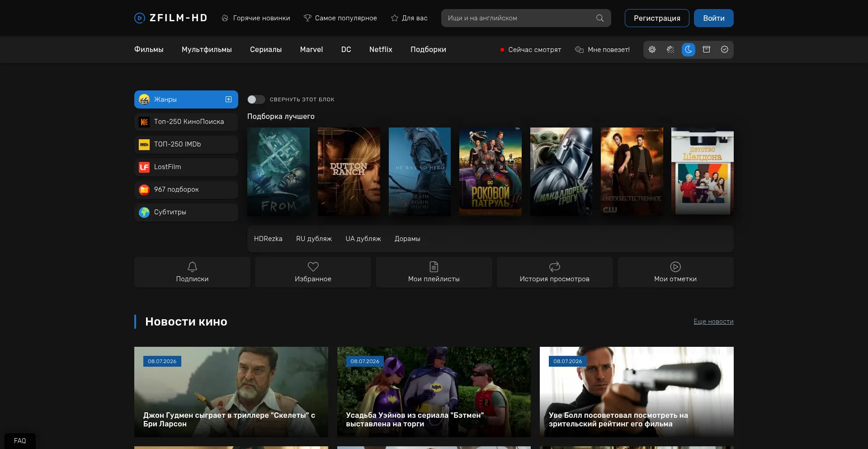Open the FAQ button in the corner
The width and height of the screenshot is (868, 449).
[x=20, y=441]
